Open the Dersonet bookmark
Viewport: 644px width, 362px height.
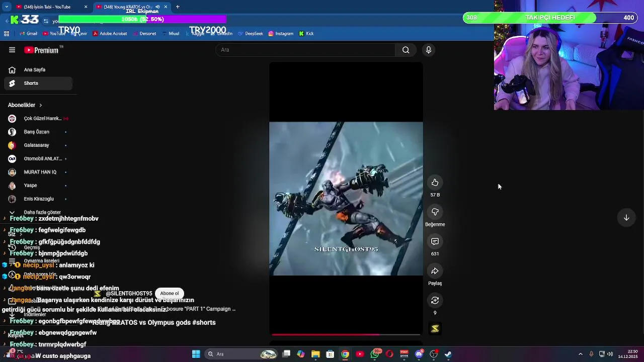tap(144, 34)
